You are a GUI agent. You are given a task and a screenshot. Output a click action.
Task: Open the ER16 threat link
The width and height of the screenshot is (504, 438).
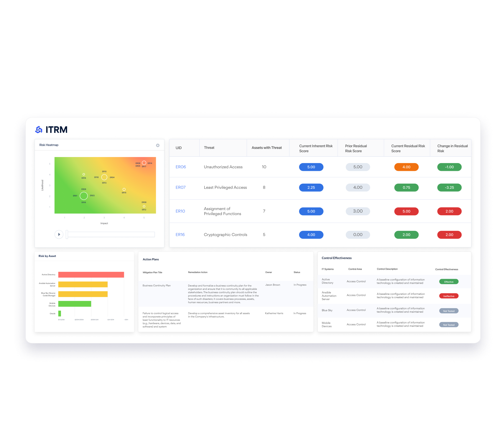(180, 235)
